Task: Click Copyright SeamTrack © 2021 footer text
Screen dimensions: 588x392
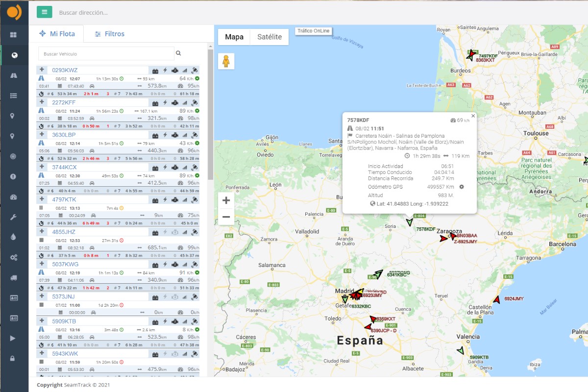Action: pyautogui.click(x=73, y=385)
